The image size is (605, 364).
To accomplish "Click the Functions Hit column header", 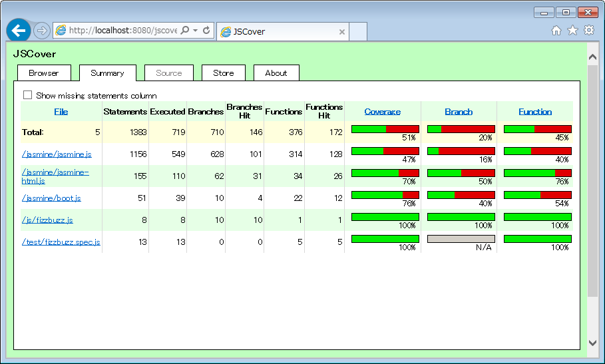I will click(324, 111).
